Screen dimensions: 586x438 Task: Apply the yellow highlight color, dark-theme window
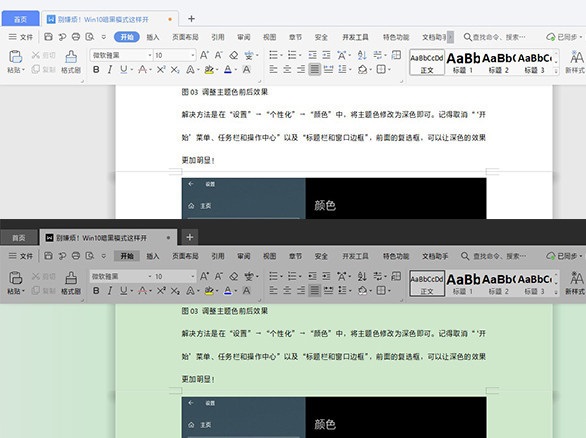pyautogui.click(x=209, y=290)
